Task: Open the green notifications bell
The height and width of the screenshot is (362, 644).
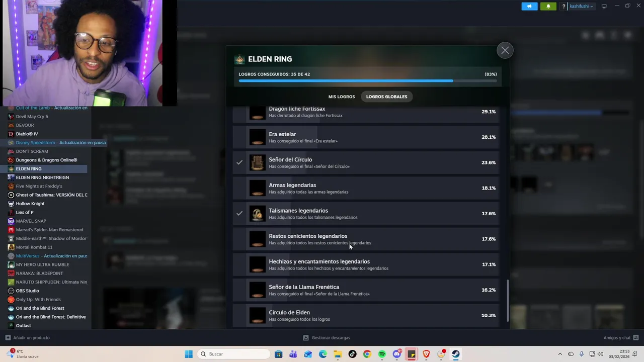Action: pyautogui.click(x=548, y=6)
